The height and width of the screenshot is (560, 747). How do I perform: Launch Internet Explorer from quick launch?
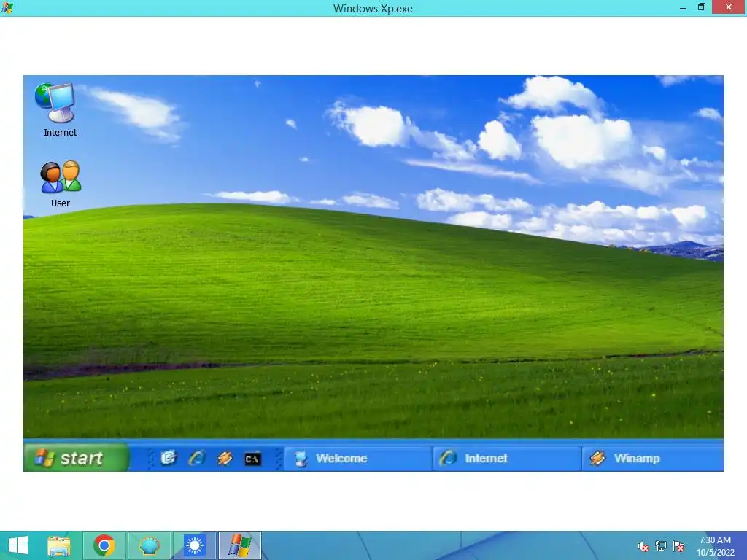coord(197,458)
